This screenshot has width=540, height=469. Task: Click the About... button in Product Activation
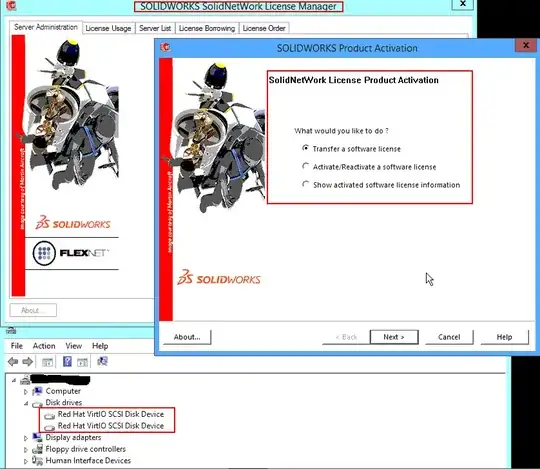(187, 337)
